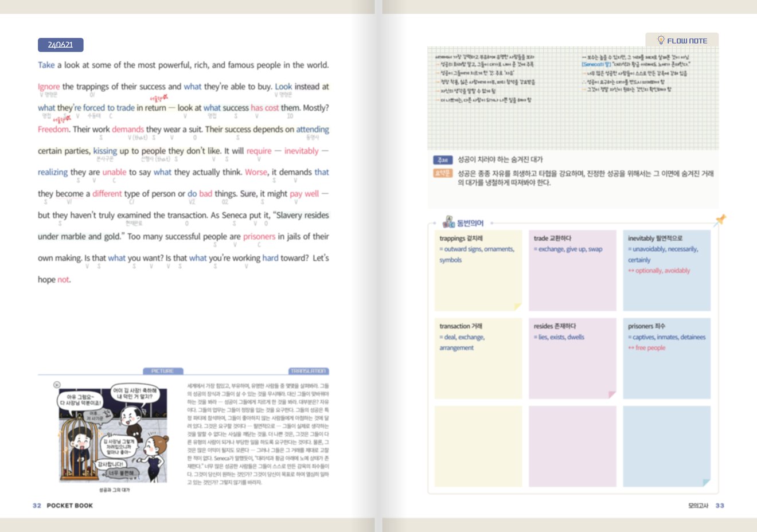This screenshot has width=757, height=532.
Task: Click the blue 주제 label badge
Action: pyautogui.click(x=442, y=160)
